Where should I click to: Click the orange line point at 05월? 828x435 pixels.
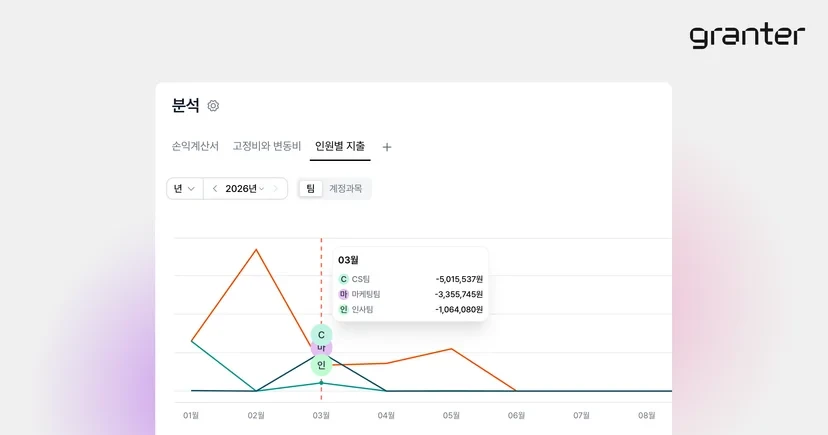coord(451,349)
